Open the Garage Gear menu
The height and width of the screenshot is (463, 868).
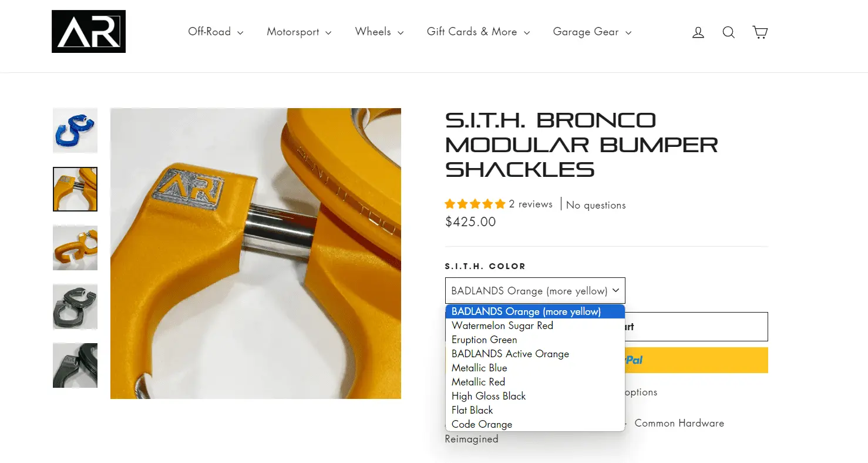[592, 32]
